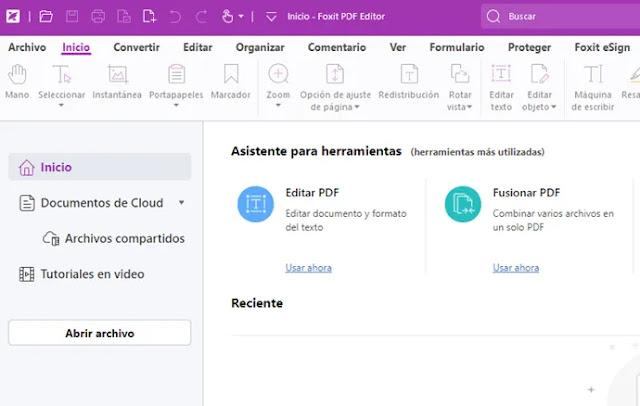
Task: Click the Instantánea snapshot tool
Action: pos(117,81)
